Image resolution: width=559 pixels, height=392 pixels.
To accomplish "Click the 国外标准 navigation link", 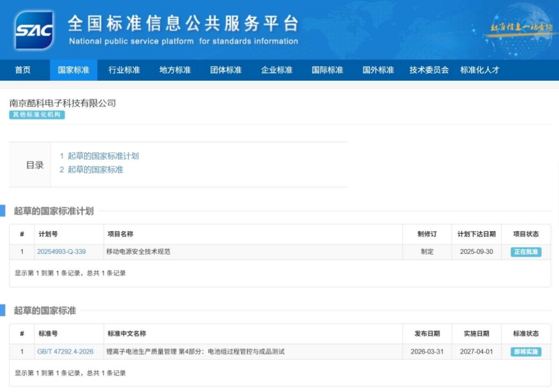I will [x=378, y=70].
